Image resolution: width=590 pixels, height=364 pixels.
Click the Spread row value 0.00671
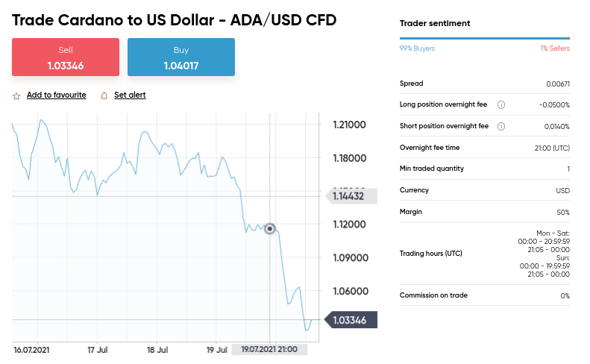click(x=558, y=84)
